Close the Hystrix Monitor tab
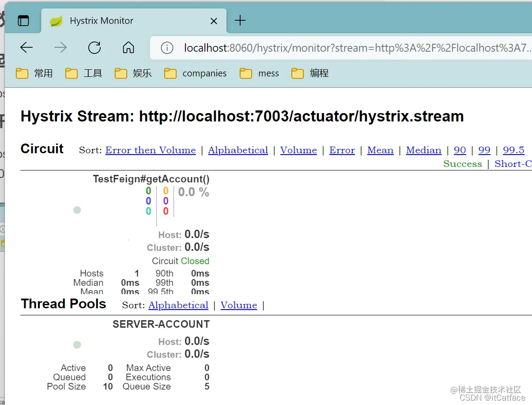Image resolution: width=532 pixels, height=405 pixels. coord(214,21)
